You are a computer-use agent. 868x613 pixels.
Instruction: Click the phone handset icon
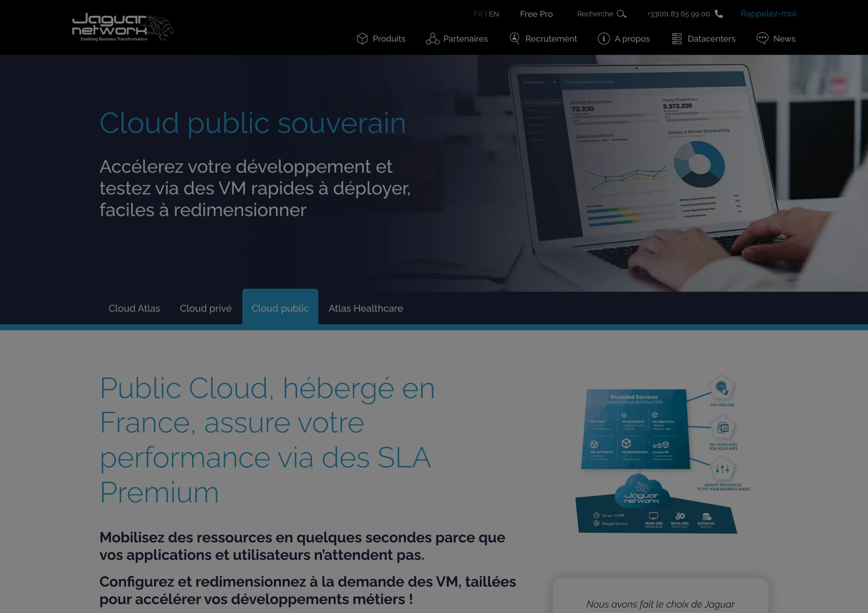[719, 14]
